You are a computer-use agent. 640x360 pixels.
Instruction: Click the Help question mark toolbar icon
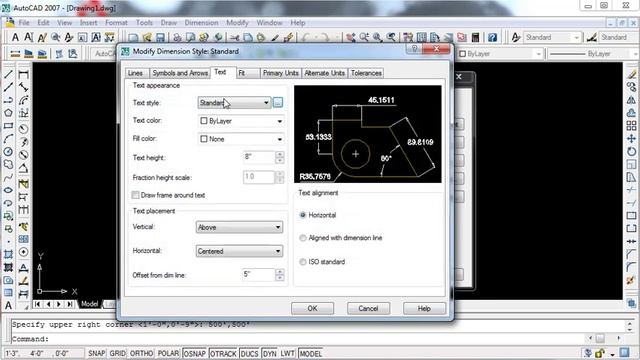[x=493, y=38]
